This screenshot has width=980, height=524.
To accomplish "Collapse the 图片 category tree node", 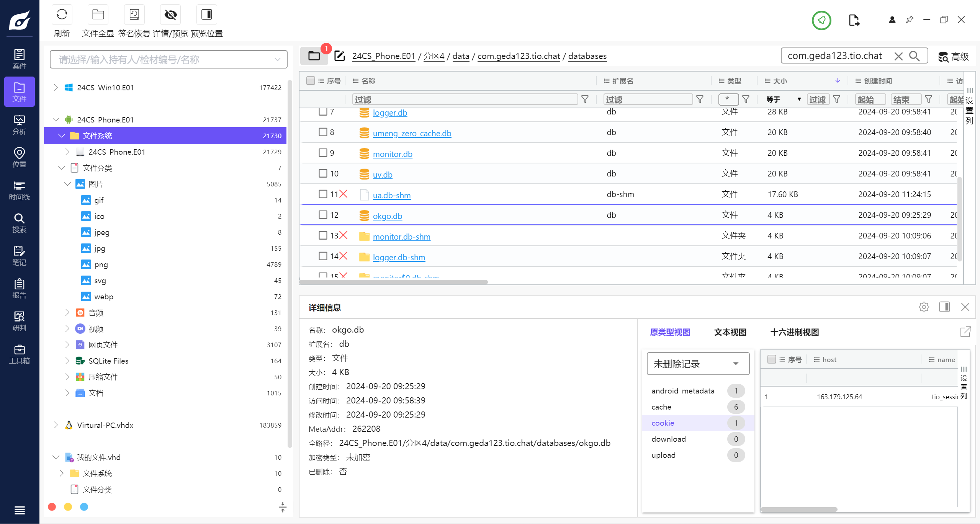I will [67, 184].
